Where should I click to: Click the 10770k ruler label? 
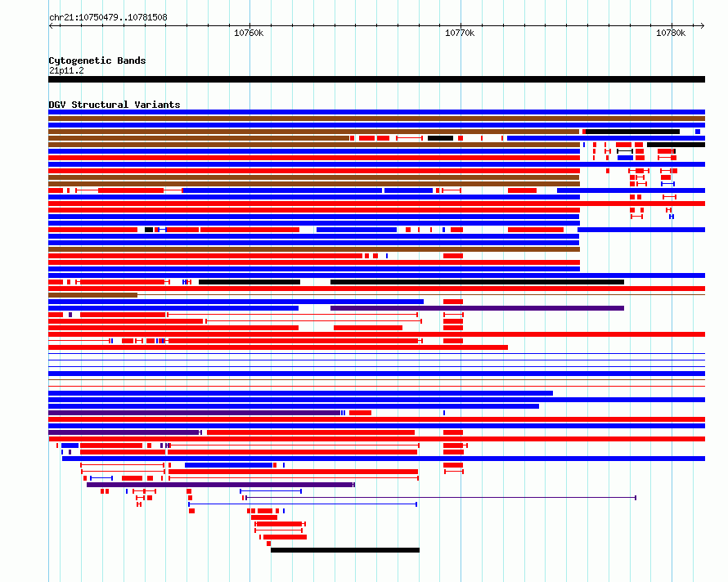tap(460, 33)
